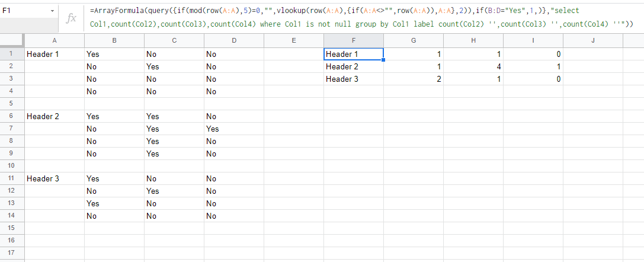Screen dimensions: 644x262
Task: Select row 15 header
Action: [12, 228]
